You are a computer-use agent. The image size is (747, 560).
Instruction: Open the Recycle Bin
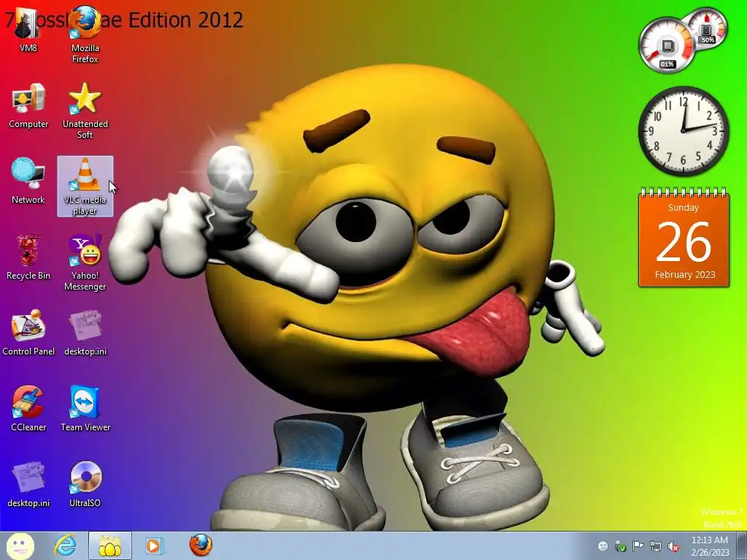click(x=28, y=257)
